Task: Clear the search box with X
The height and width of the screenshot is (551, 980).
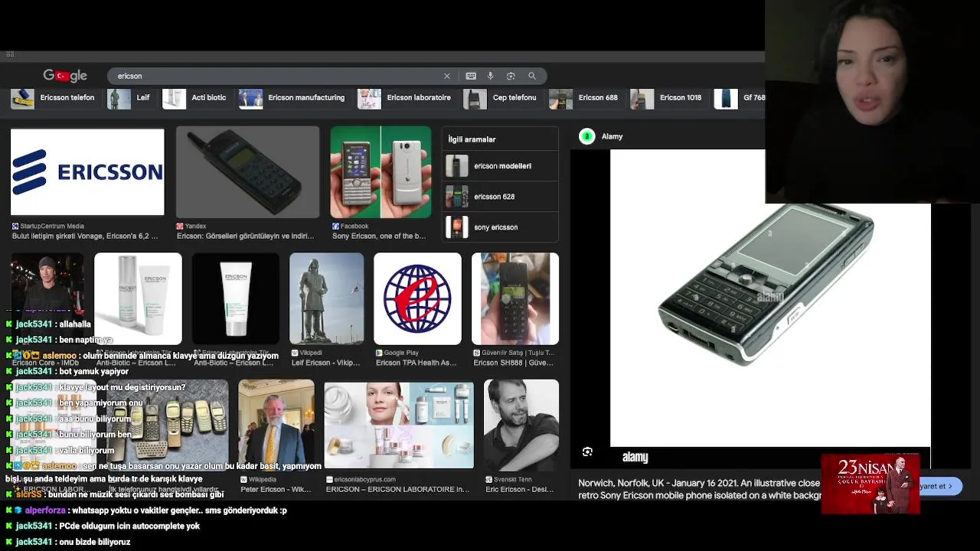Action: pos(447,76)
